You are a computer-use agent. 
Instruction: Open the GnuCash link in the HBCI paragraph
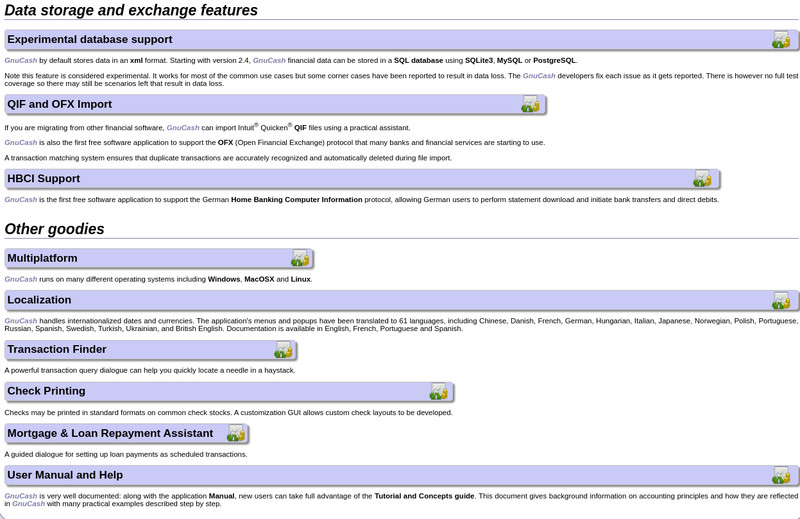tap(21, 200)
